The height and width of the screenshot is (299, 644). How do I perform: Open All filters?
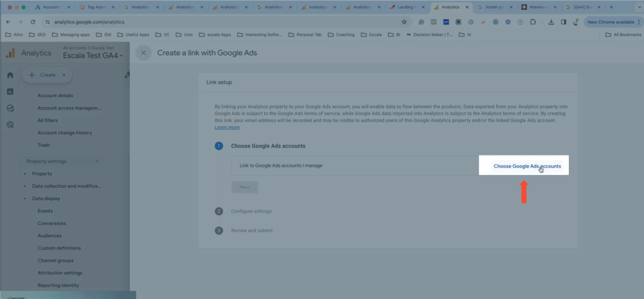[x=47, y=120]
